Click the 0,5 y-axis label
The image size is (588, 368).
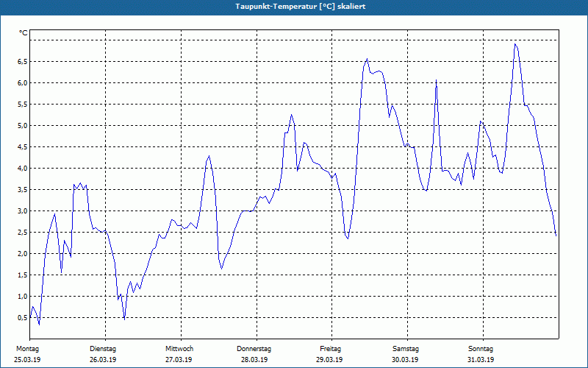(23, 318)
